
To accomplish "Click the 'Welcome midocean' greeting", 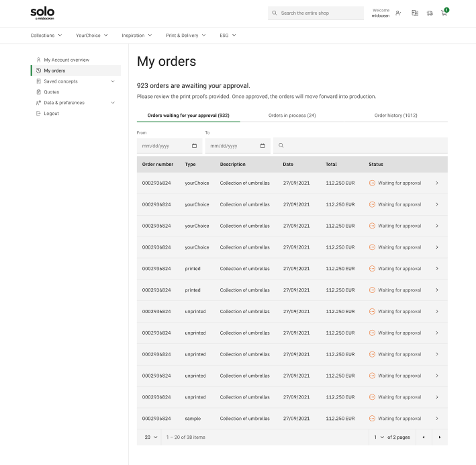I will (381, 13).
